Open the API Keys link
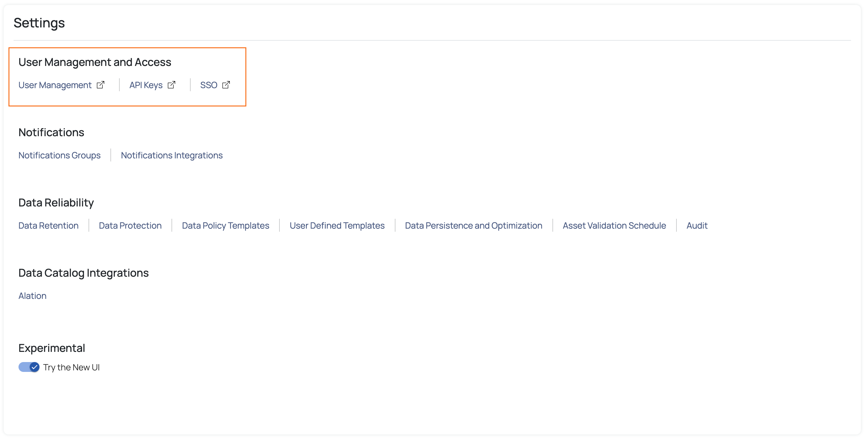 point(146,85)
